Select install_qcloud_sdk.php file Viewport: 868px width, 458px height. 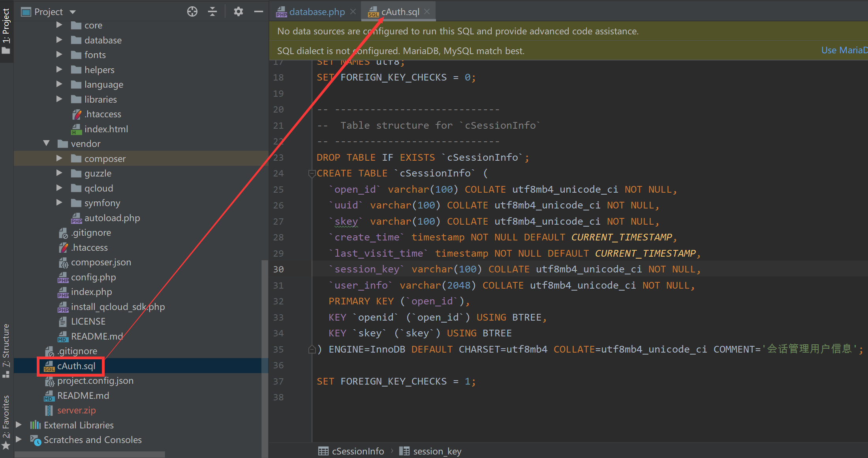[x=111, y=307]
